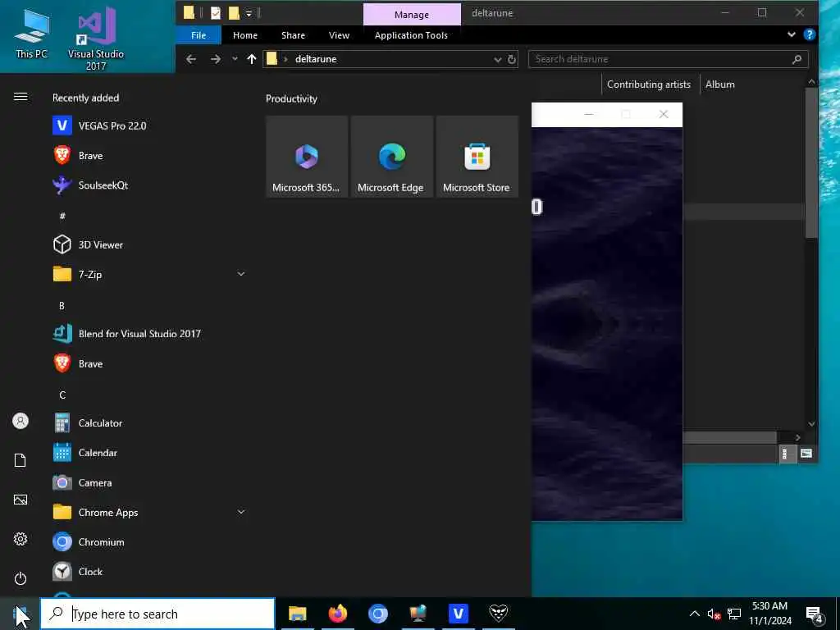Click the Windows Start button
The height and width of the screenshot is (630, 840).
tap(20, 614)
